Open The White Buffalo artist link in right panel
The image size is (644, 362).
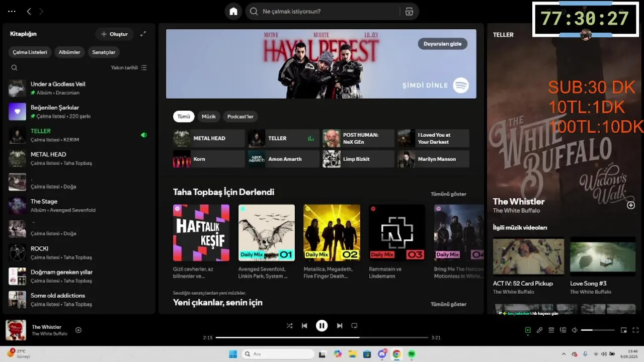click(516, 211)
